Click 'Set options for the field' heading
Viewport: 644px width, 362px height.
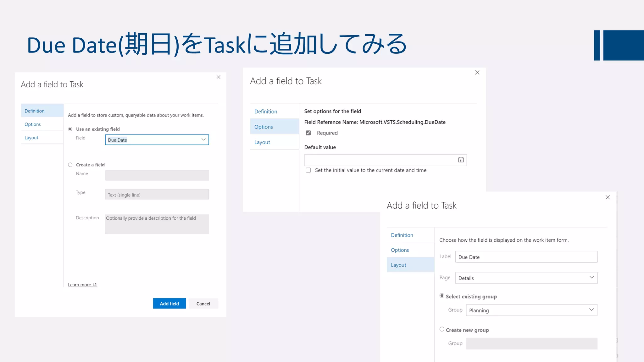click(332, 111)
